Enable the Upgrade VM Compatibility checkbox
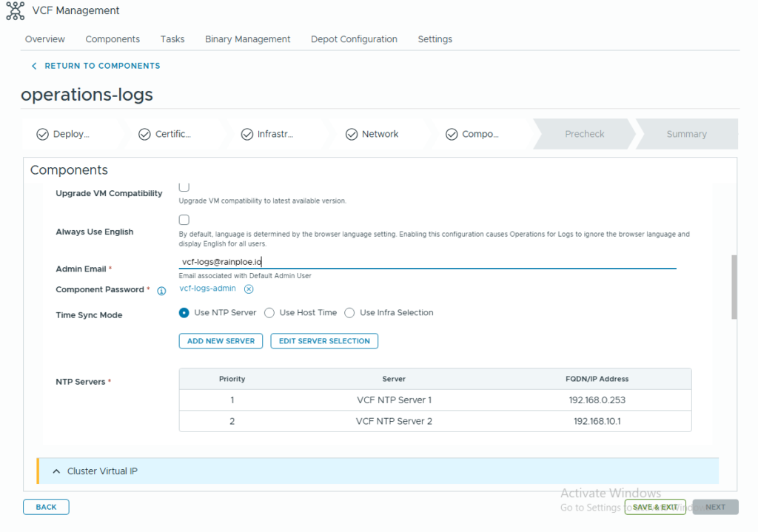Viewport: 758px width, 532px height. pos(184,187)
